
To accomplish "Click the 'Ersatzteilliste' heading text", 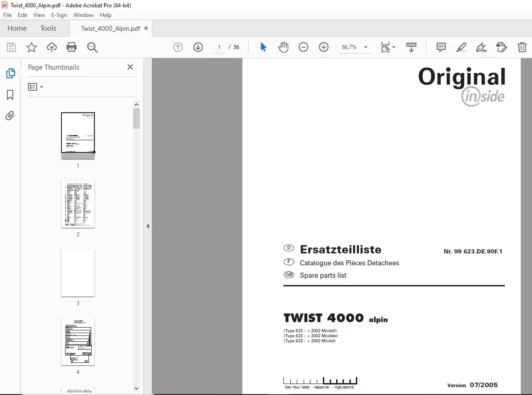I will point(341,250).
